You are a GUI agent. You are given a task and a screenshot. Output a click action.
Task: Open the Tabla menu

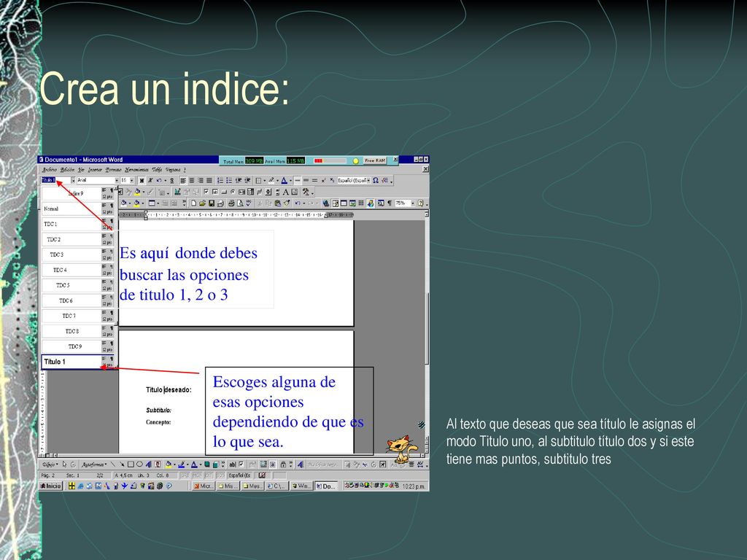[x=157, y=169]
